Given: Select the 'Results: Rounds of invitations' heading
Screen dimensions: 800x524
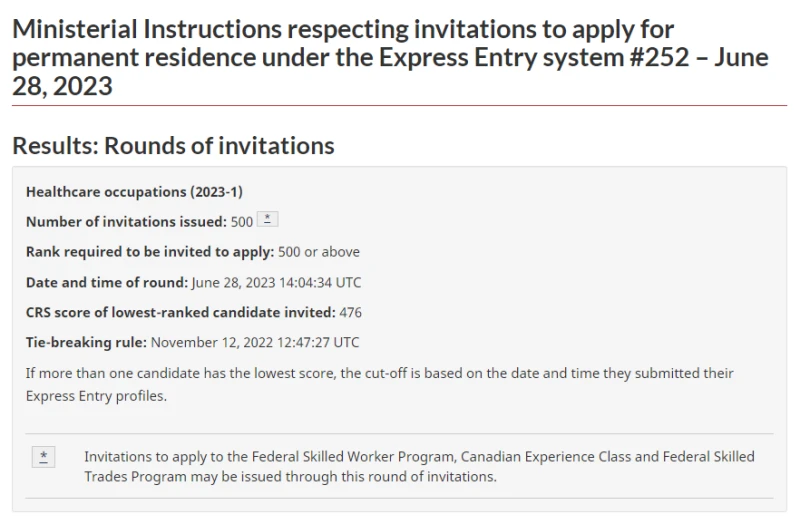Looking at the screenshot, I should pyautogui.click(x=173, y=145).
